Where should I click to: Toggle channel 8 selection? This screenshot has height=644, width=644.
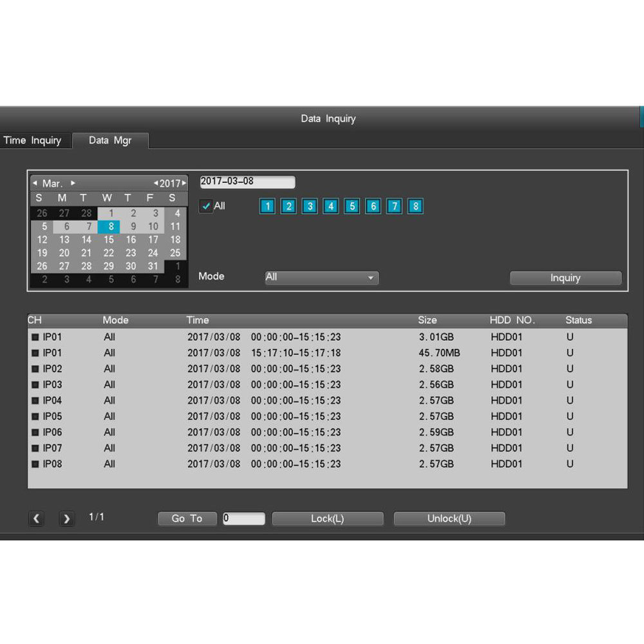tap(415, 206)
